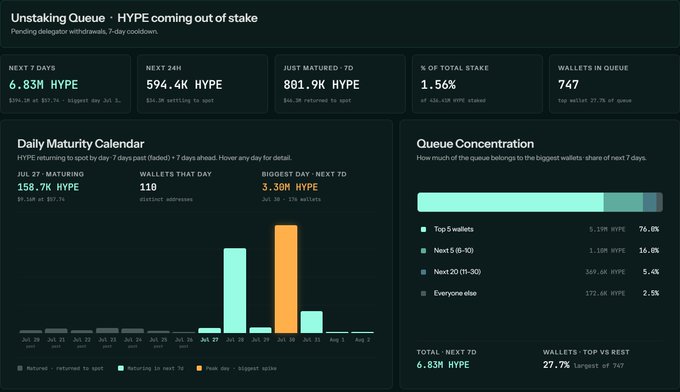Click the Next 5 (6-10) color swatch

pos(423,251)
